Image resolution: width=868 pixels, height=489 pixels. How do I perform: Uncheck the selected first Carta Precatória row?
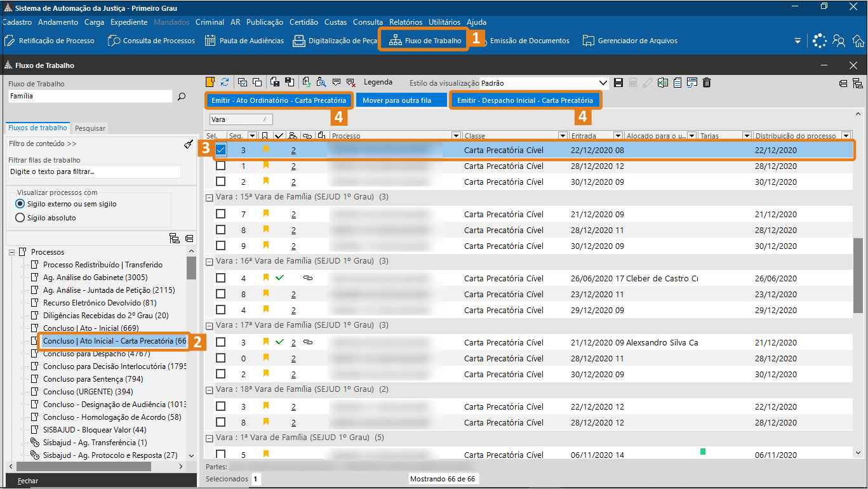tap(220, 150)
